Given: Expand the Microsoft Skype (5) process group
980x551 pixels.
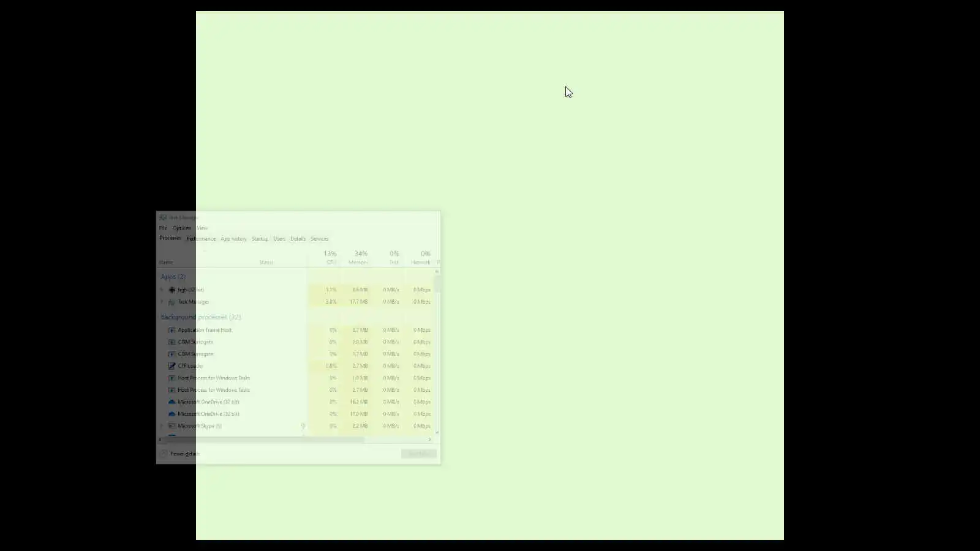Looking at the screenshot, I should (x=162, y=426).
